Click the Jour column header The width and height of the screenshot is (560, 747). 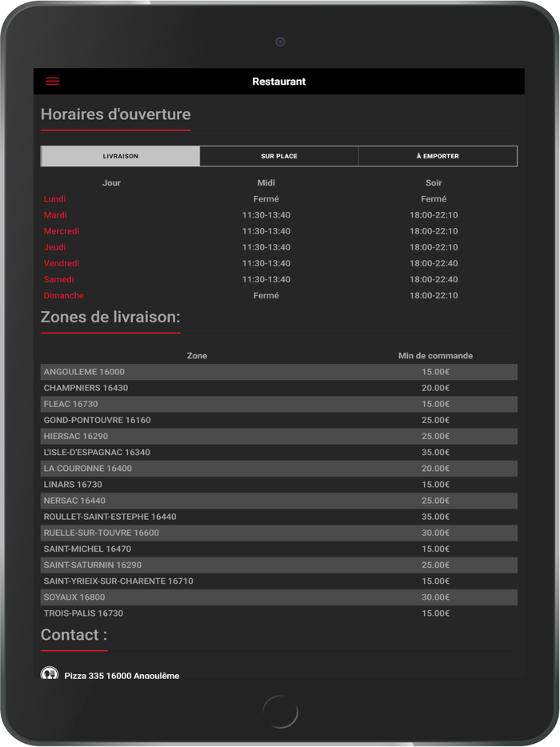pyautogui.click(x=111, y=183)
